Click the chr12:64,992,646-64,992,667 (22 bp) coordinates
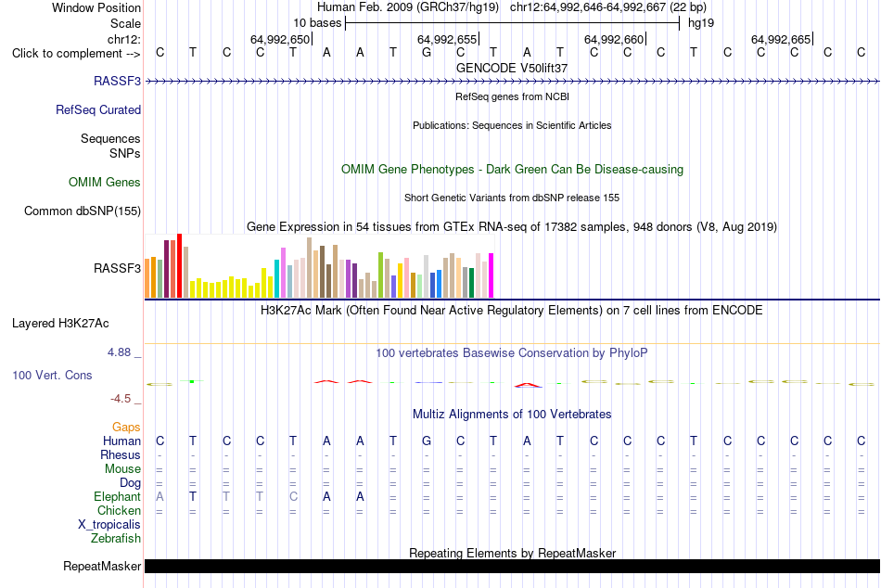 pyautogui.click(x=608, y=7)
